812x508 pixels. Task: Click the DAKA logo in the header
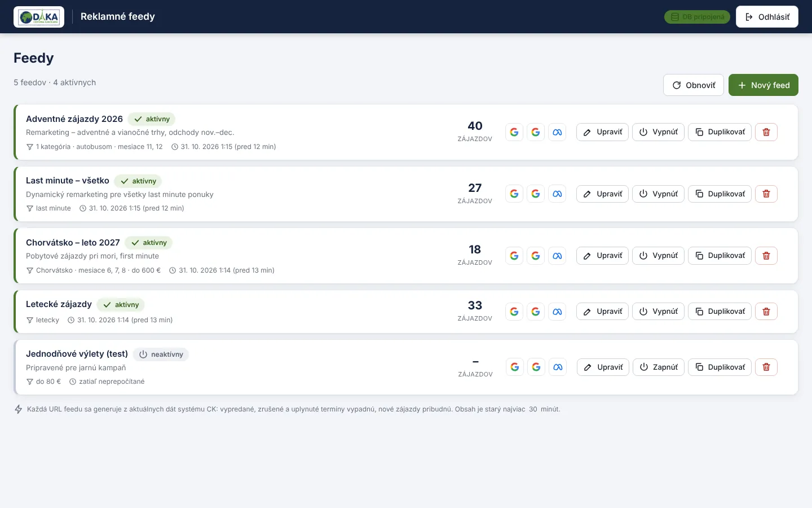point(39,17)
